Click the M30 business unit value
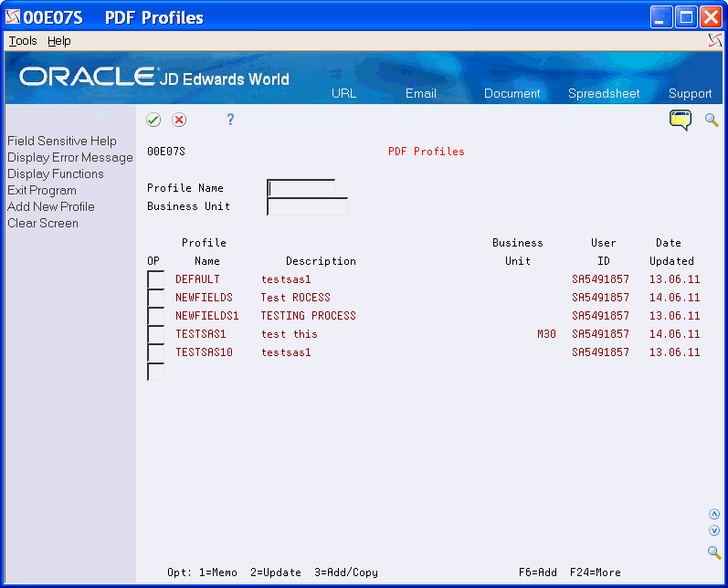 (x=546, y=334)
